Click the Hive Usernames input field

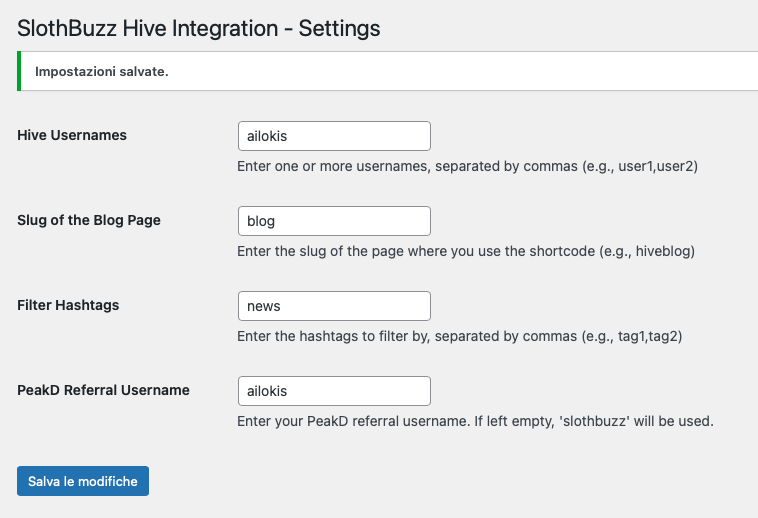334,136
